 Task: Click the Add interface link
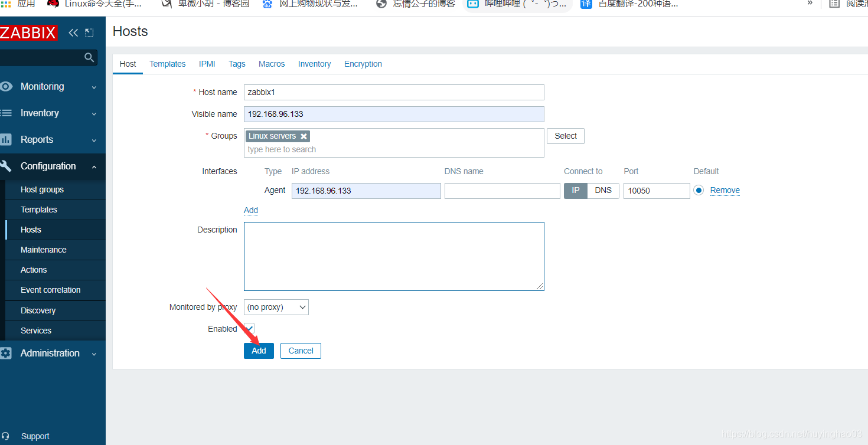click(x=251, y=210)
